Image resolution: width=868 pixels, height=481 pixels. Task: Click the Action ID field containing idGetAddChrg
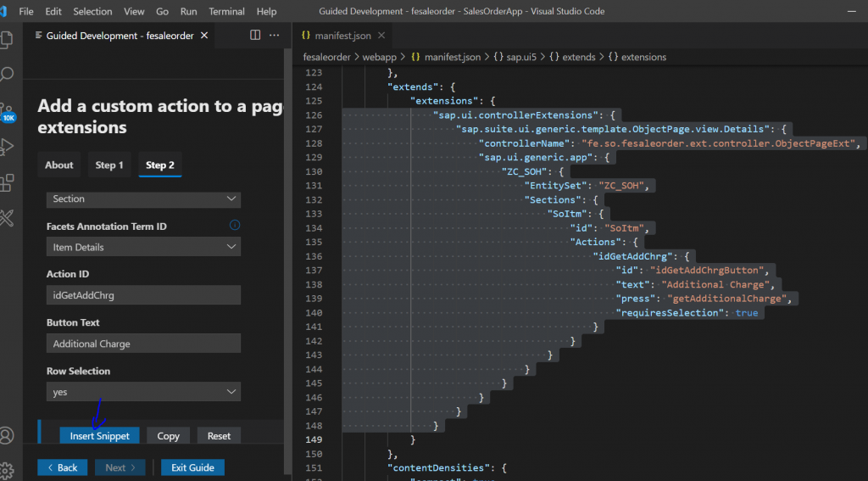pyautogui.click(x=143, y=295)
